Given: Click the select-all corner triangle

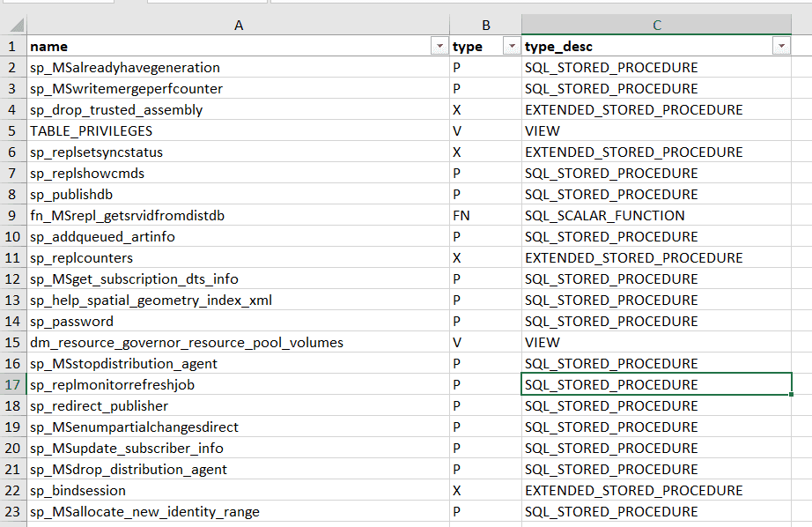Looking at the screenshot, I should tap(17, 25).
